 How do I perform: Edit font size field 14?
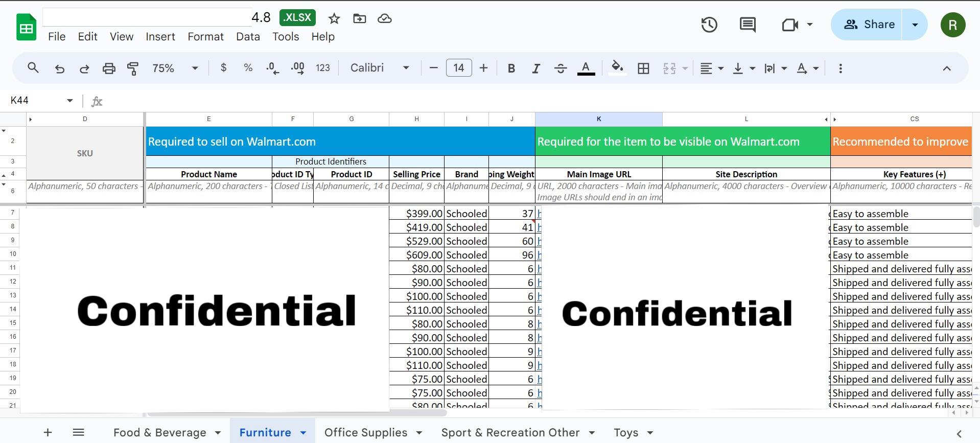[x=459, y=68]
